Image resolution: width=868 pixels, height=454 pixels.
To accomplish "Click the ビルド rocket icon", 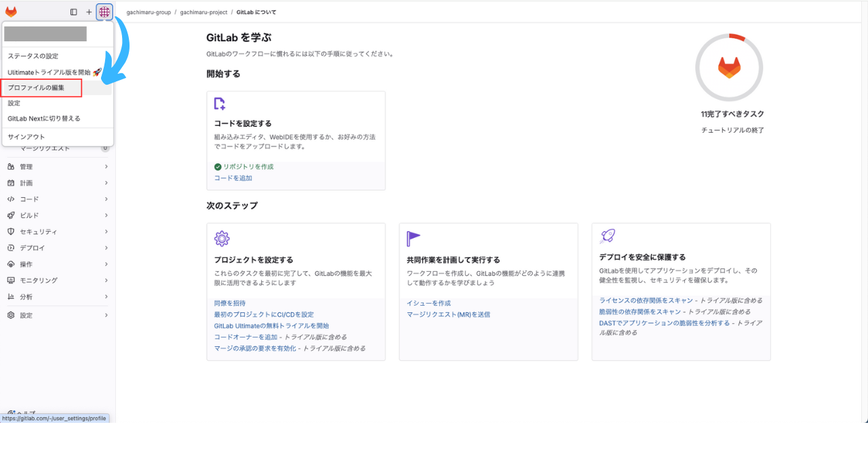I will [11, 215].
